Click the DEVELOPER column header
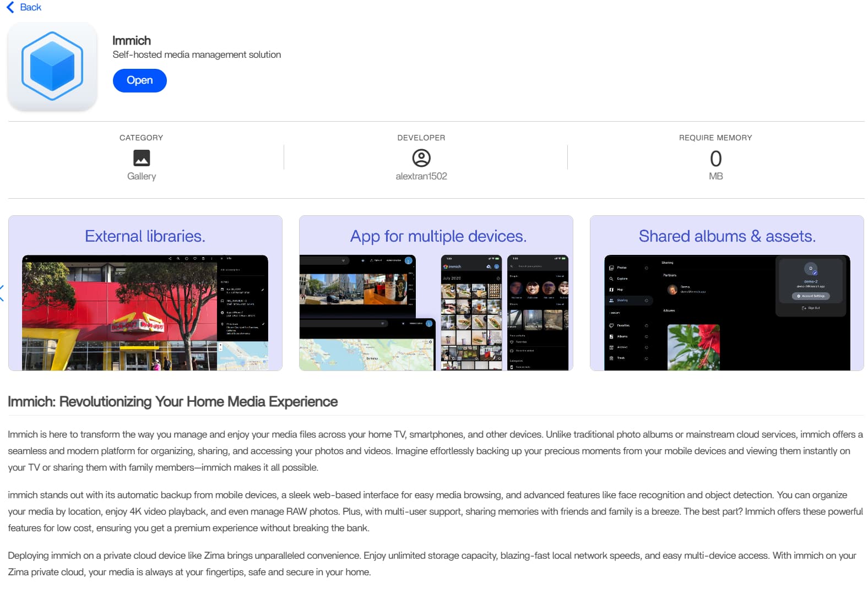This screenshot has width=868, height=616. tap(421, 138)
